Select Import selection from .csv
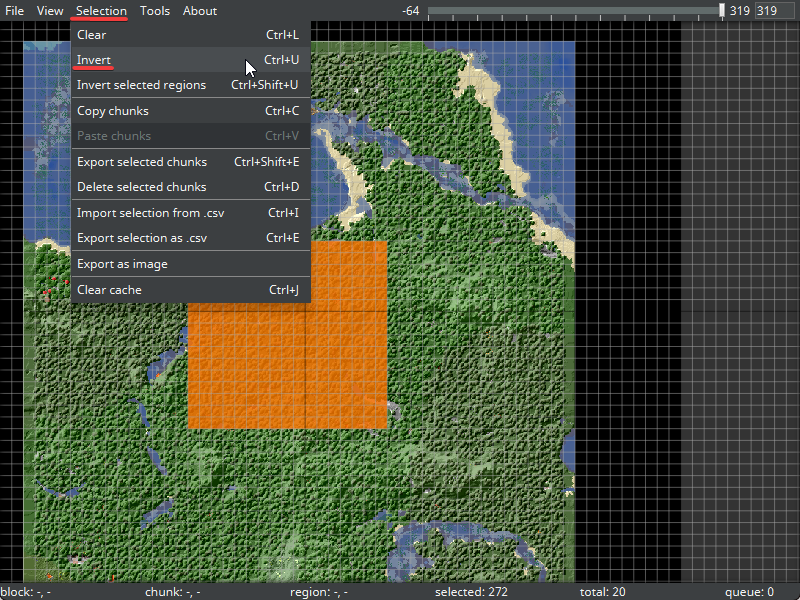 (190, 213)
